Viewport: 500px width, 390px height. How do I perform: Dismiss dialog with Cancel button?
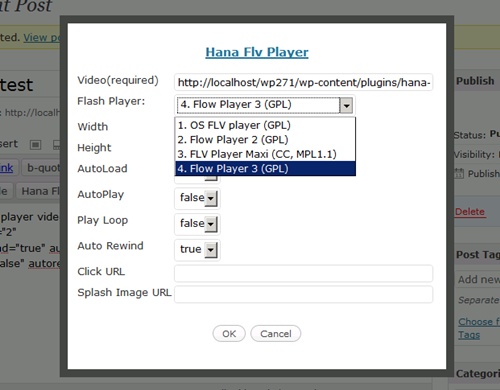point(276,334)
